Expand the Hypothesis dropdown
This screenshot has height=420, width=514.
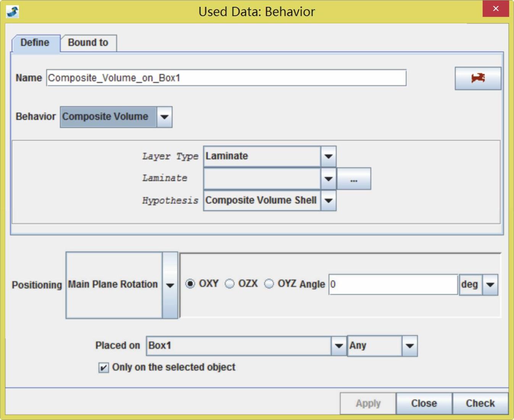pyautogui.click(x=328, y=200)
